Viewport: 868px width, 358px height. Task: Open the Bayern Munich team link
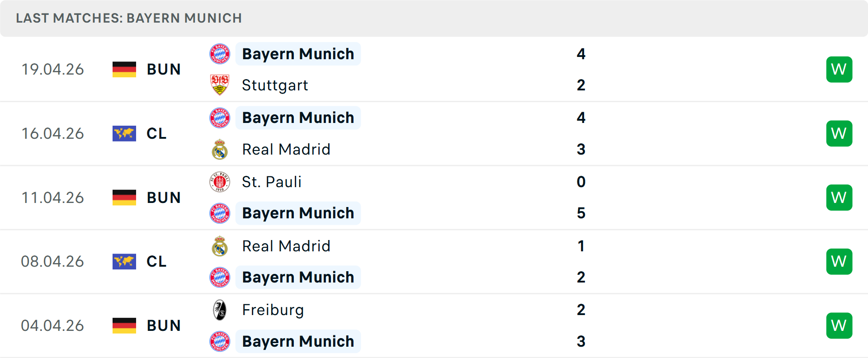point(298,53)
